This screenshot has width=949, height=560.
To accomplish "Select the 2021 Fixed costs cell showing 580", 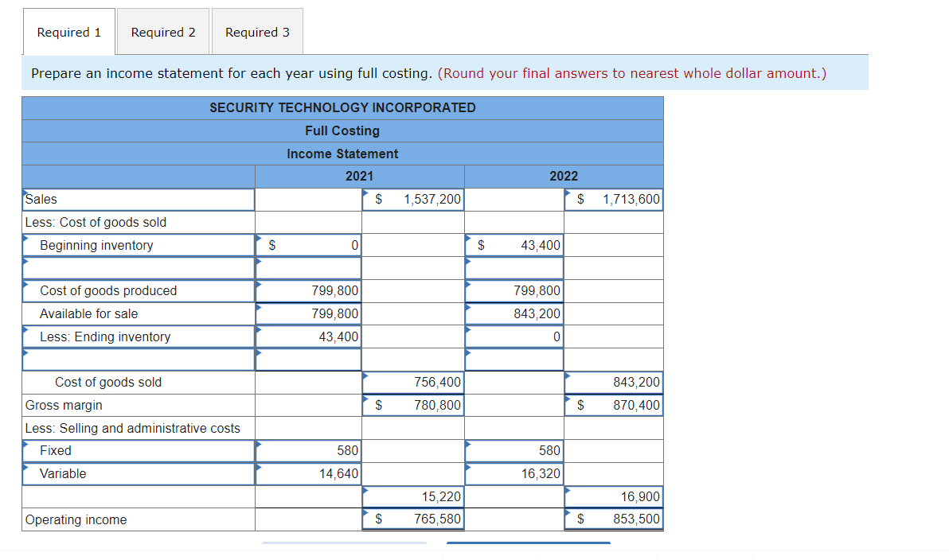I will [x=307, y=450].
